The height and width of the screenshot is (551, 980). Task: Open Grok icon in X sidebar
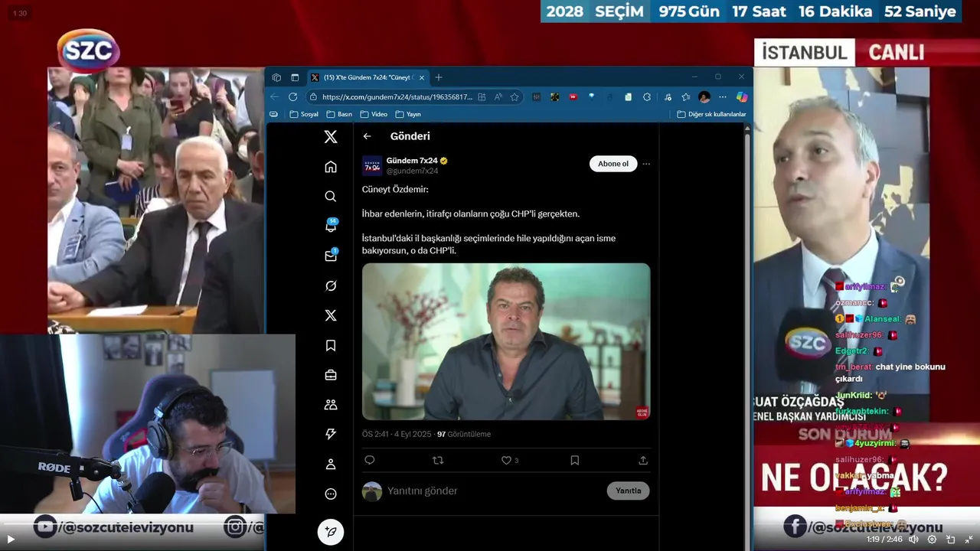[x=331, y=285]
